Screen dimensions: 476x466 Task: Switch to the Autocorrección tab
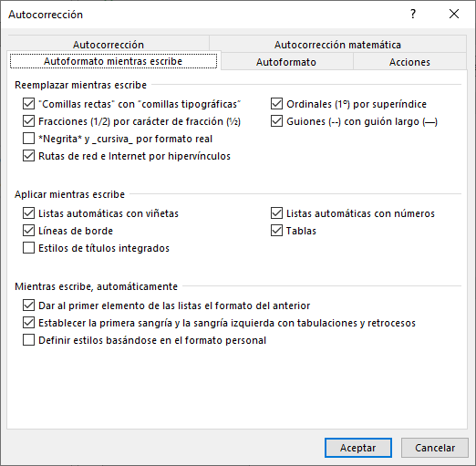tap(109, 45)
